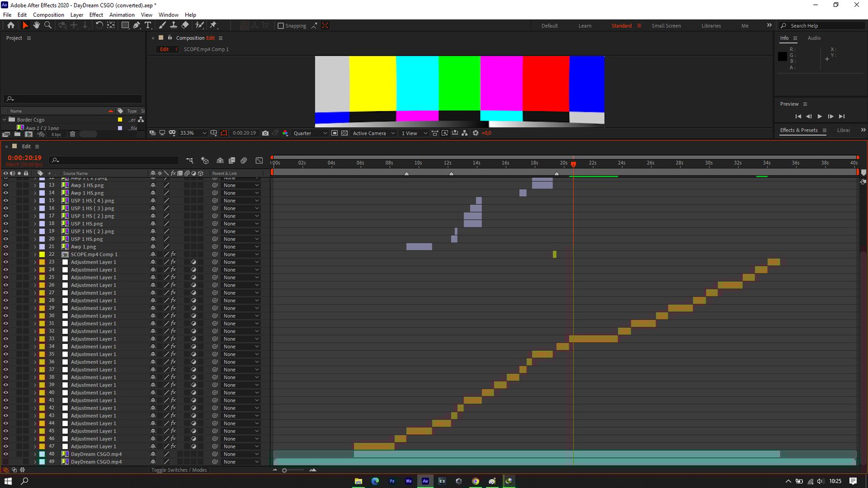Open Parent dropdown for layer 21 Awp 1.png
The height and width of the screenshot is (488, 868).
241,247
